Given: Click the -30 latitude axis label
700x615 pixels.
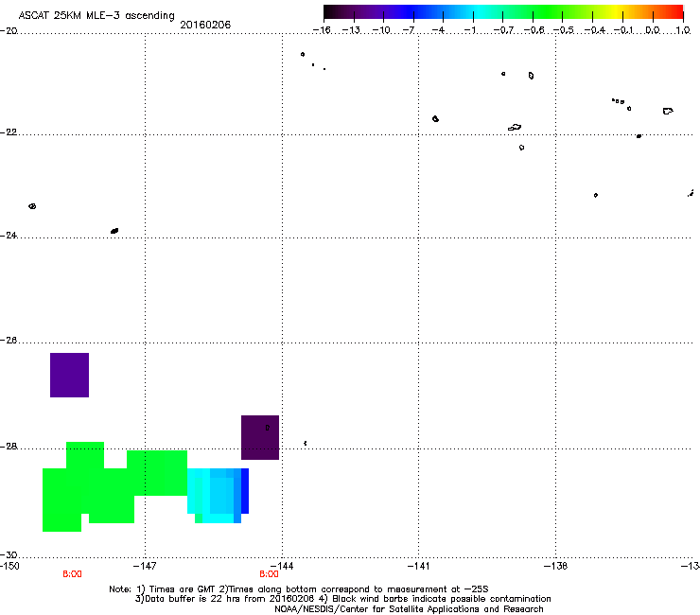Looking at the screenshot, I should click(x=9, y=555).
